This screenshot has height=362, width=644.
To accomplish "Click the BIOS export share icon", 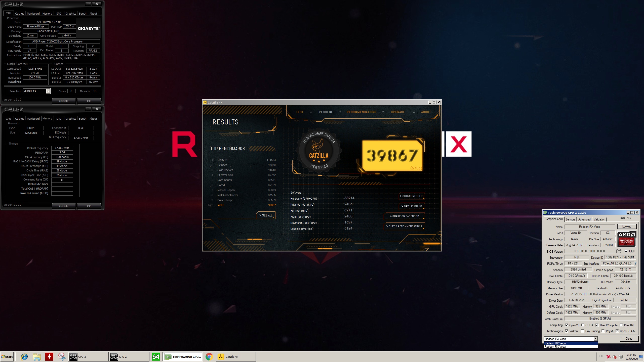I will click(619, 251).
